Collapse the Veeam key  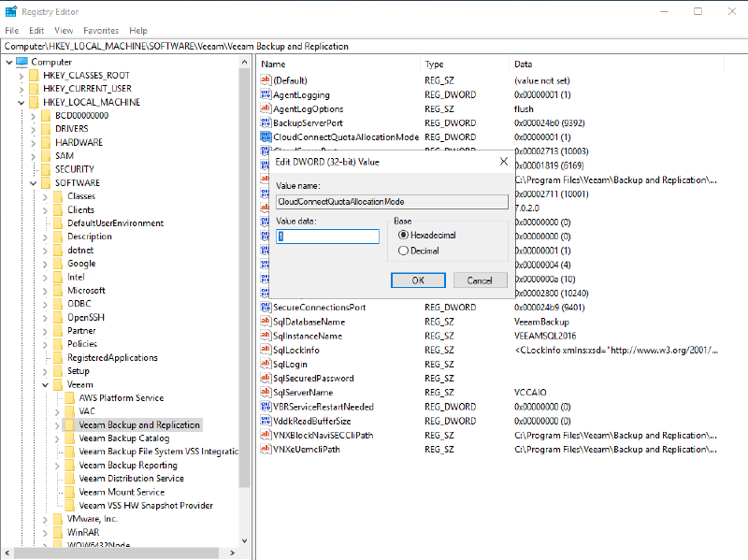[x=45, y=384]
